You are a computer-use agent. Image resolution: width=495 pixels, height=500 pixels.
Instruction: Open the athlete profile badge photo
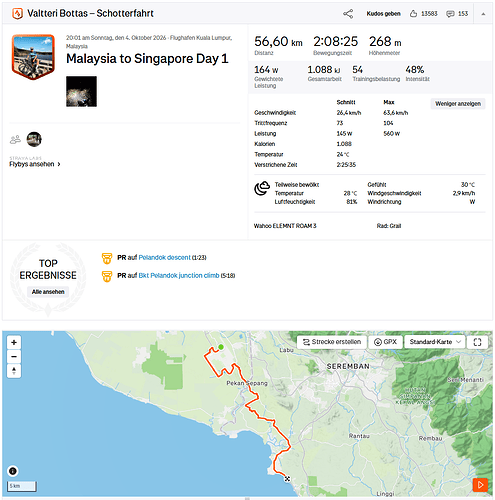(33, 57)
